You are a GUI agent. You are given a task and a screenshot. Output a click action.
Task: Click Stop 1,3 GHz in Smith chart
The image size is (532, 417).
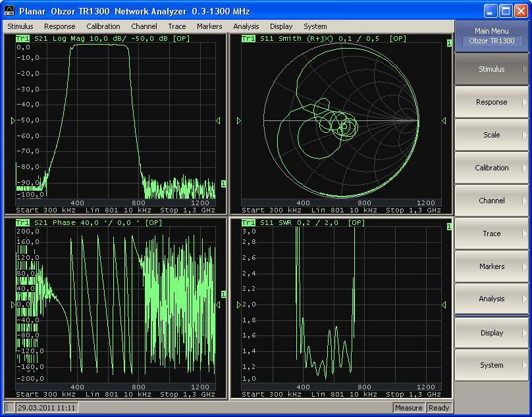click(413, 210)
